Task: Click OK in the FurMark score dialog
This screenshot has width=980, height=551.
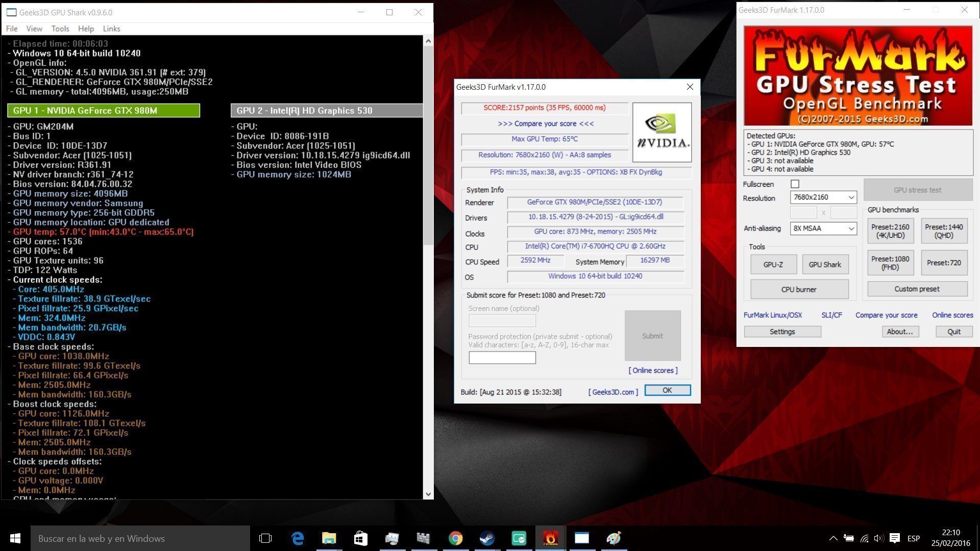Action: (x=667, y=390)
